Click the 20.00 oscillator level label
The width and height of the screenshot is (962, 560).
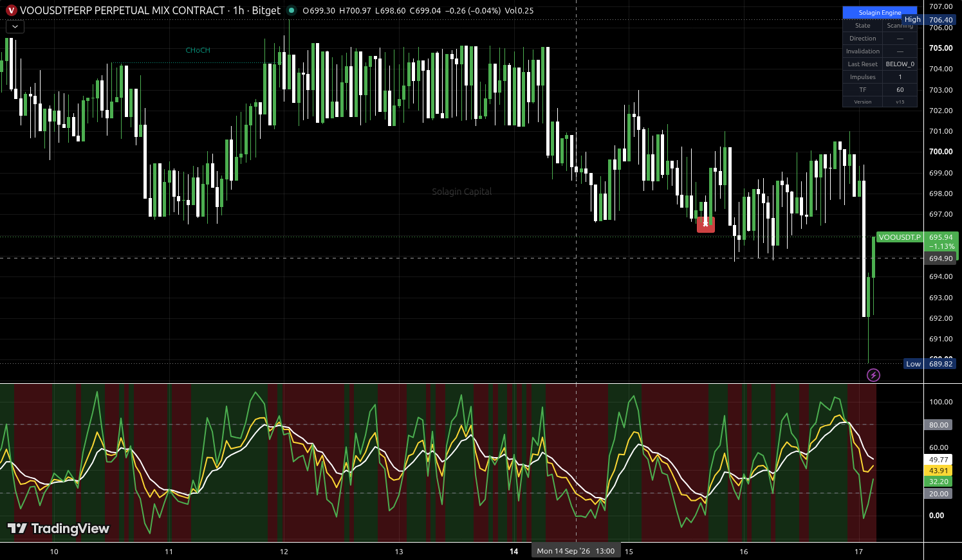click(939, 494)
